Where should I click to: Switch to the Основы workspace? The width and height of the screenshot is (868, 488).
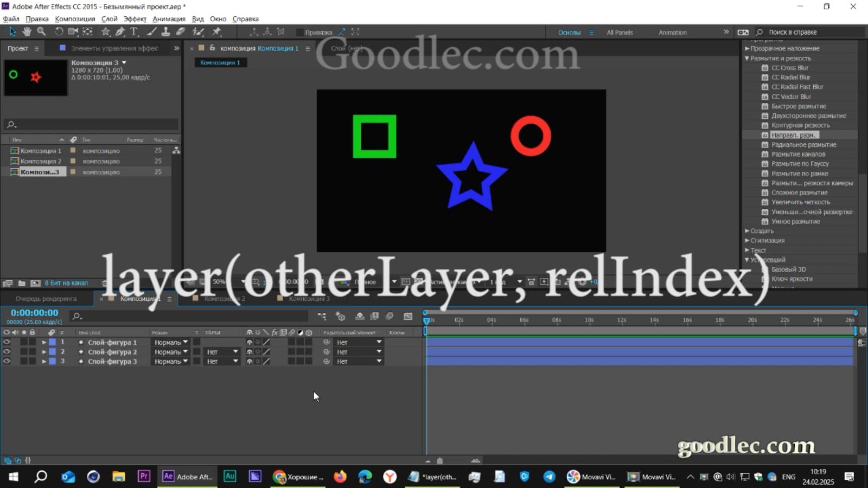pos(569,33)
